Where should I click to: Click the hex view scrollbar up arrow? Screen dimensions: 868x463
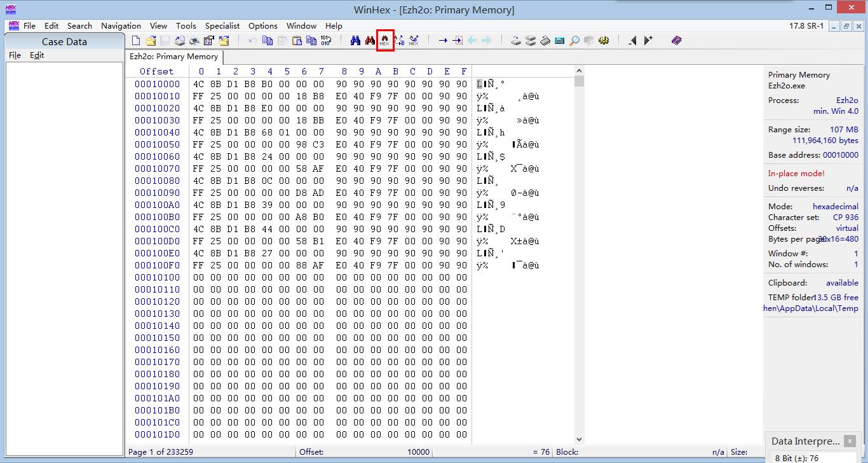point(579,71)
